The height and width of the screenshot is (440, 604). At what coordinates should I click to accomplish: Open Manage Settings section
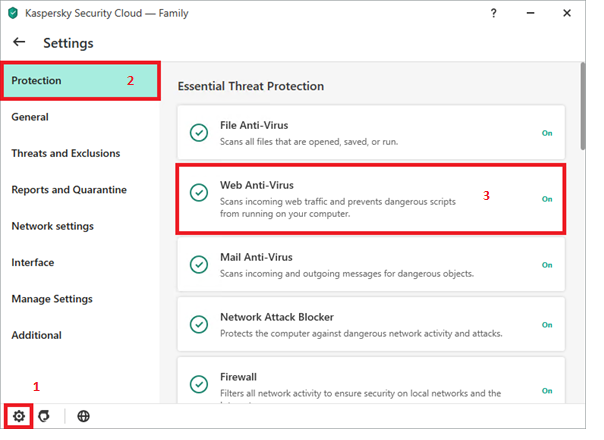pyautogui.click(x=80, y=299)
